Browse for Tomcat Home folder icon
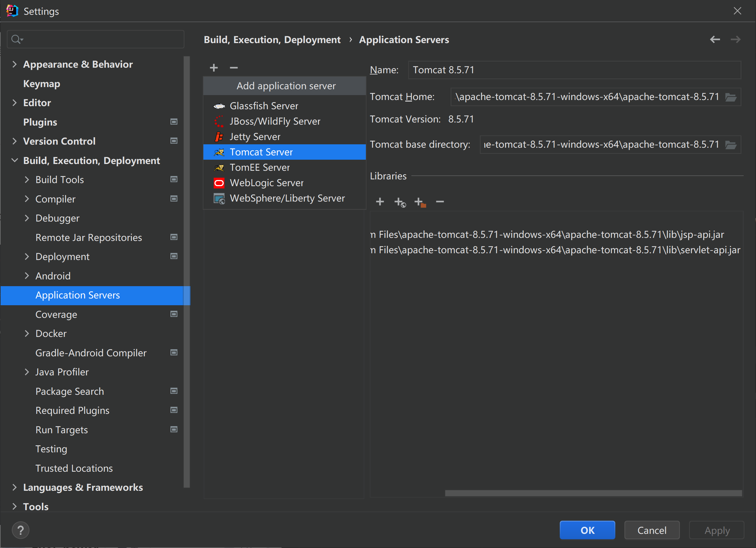 tap(731, 97)
